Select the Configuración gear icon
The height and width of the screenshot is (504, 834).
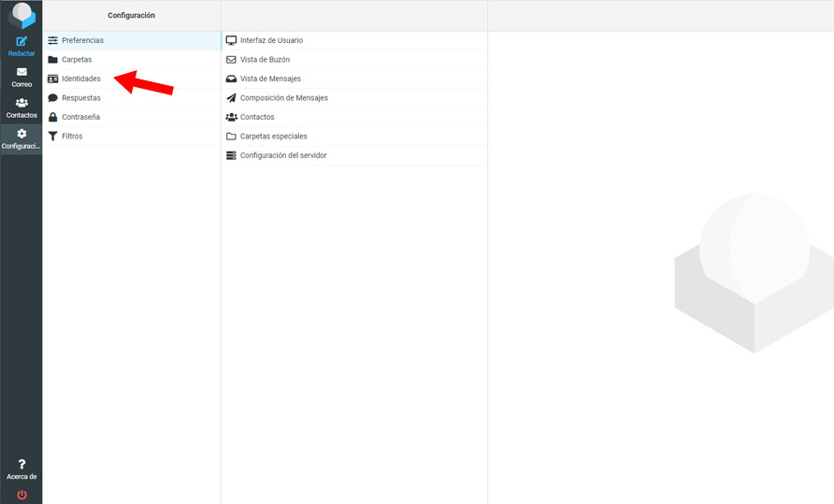point(22,134)
